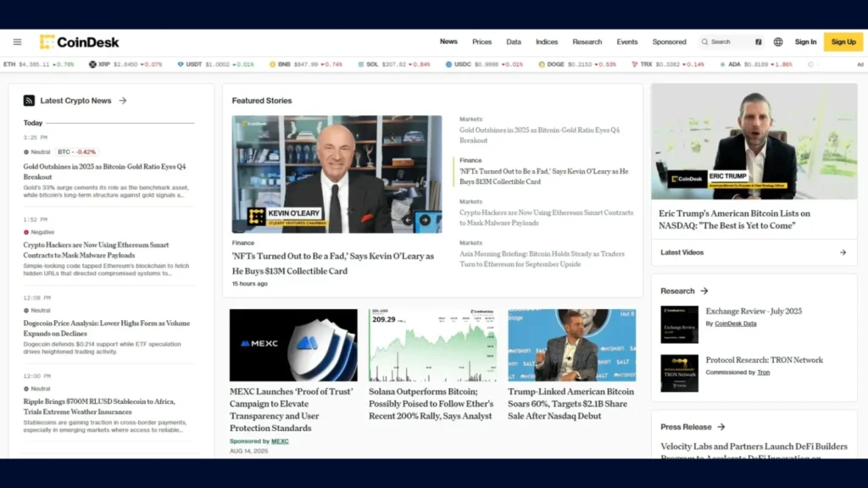Go to previous featured story arrow

408,219
